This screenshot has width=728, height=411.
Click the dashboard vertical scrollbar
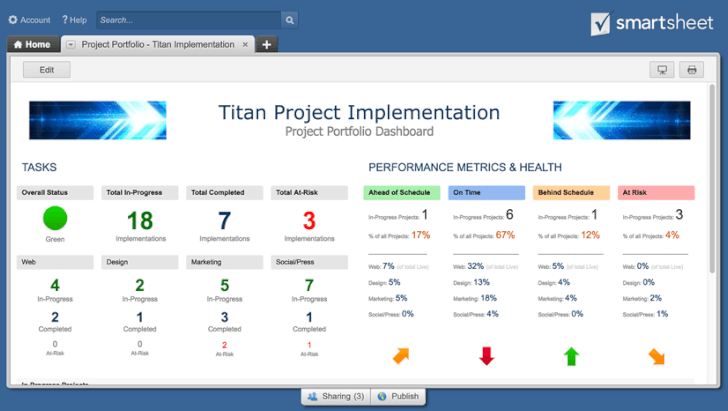pyautogui.click(x=712, y=178)
